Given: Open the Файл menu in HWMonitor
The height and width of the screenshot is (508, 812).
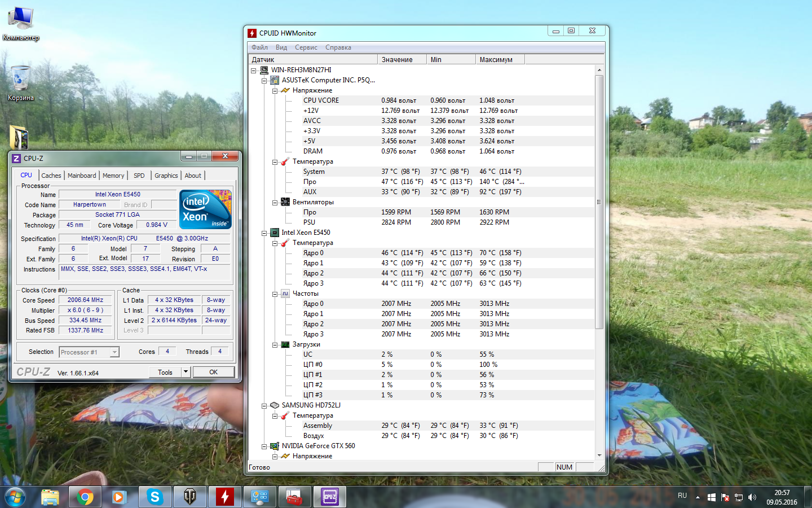Looking at the screenshot, I should coord(260,47).
